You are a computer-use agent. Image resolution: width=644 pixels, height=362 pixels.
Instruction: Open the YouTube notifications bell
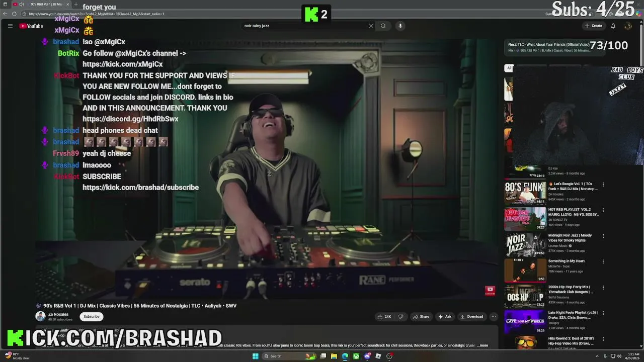click(613, 26)
